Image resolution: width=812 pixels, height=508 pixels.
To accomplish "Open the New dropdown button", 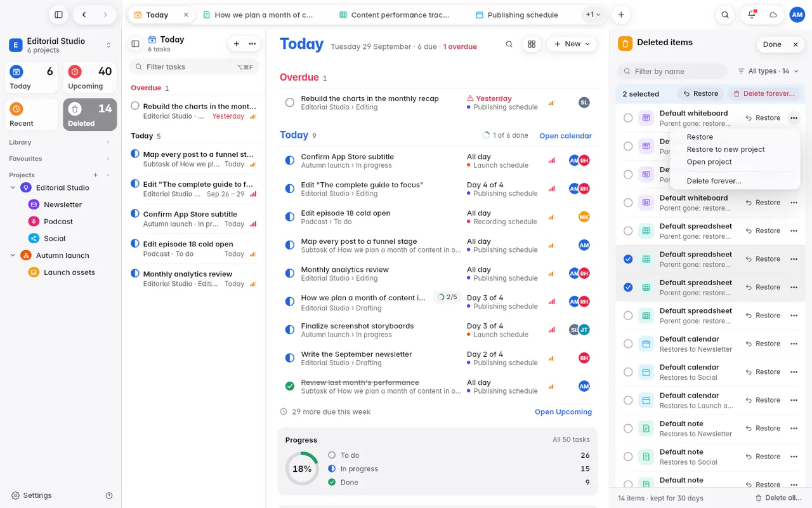I will [572, 44].
